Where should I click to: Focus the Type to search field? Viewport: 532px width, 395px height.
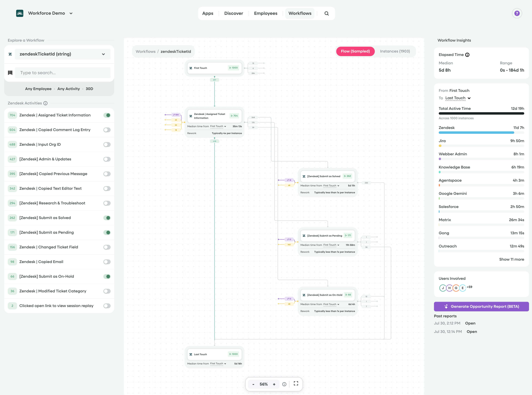point(63,73)
